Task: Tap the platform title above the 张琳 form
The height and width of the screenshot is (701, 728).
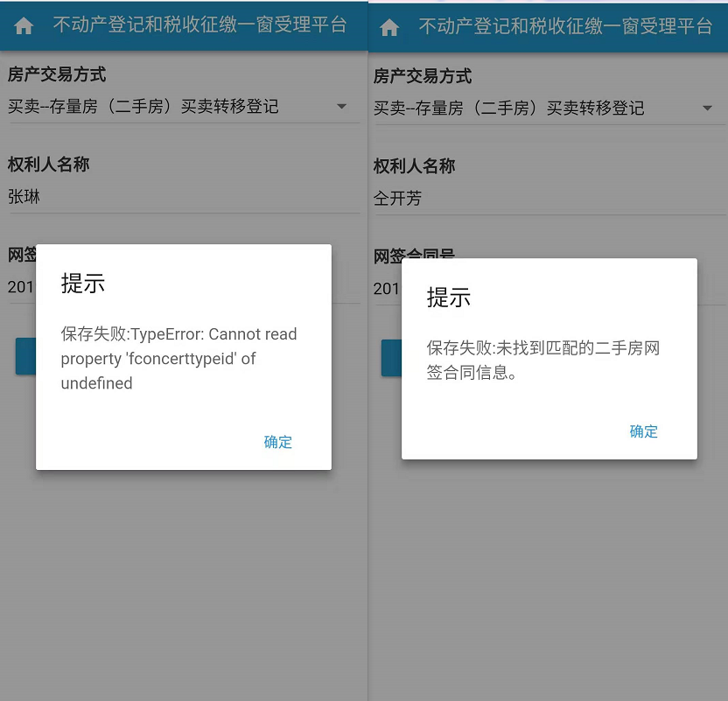Action: [x=199, y=25]
